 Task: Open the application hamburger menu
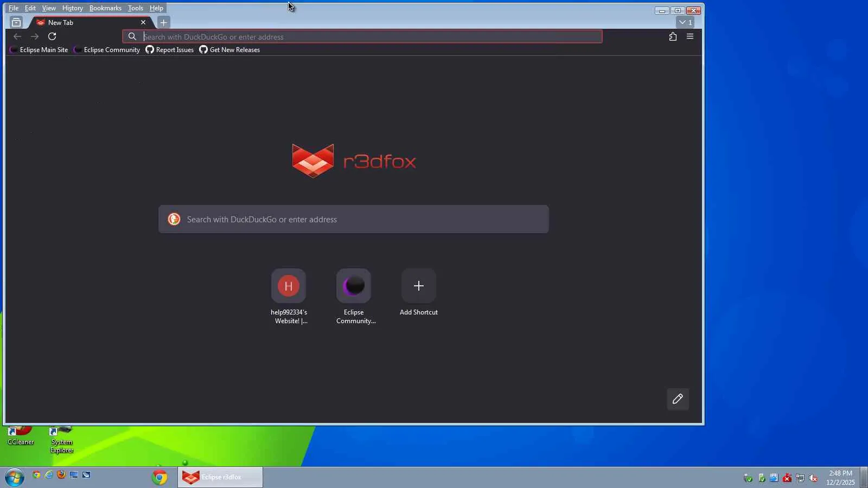690,36
